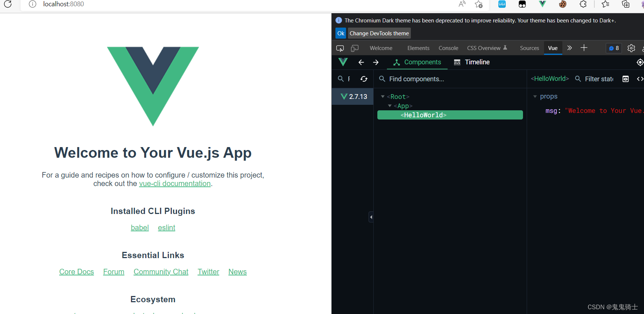This screenshot has width=644, height=314.
Task: Reload the page with refresh icon
Action: click(x=8, y=4)
